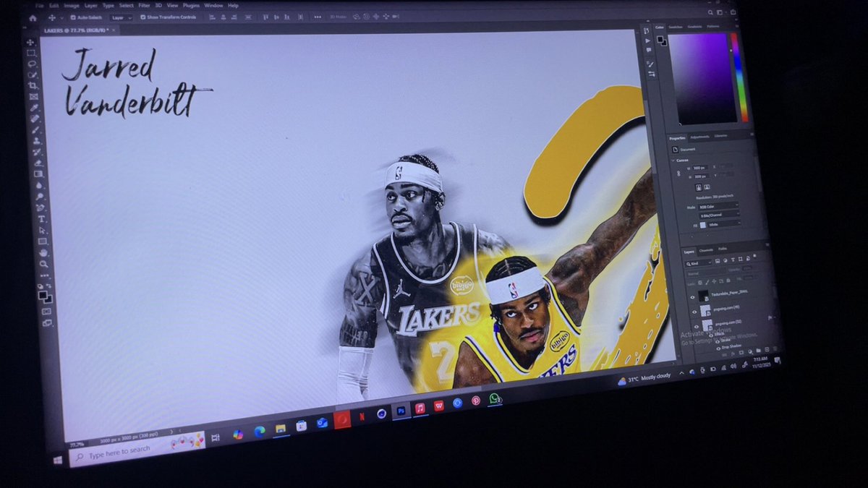Click the canvas width W field
The height and width of the screenshot is (488, 868).
coord(699,168)
